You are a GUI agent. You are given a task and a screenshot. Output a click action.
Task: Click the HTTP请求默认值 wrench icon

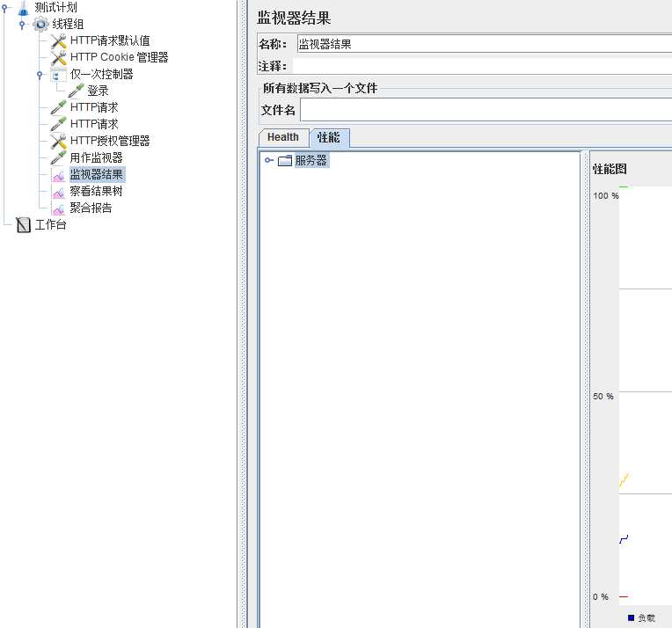[58, 40]
